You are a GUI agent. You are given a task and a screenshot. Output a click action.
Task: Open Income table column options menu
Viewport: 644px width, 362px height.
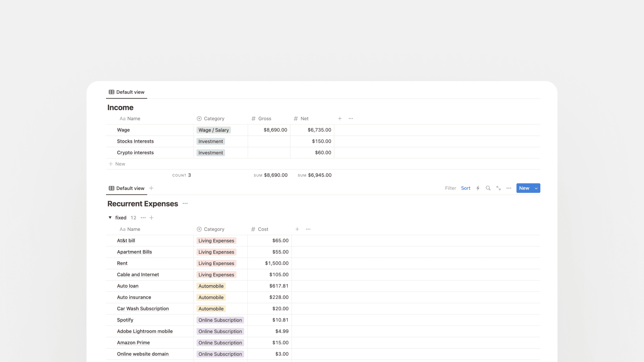pos(351,119)
